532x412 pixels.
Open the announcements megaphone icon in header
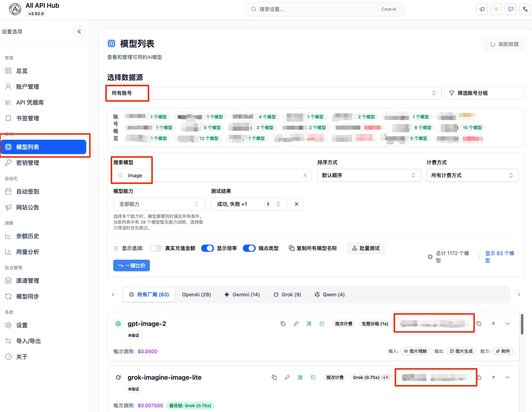pos(482,9)
